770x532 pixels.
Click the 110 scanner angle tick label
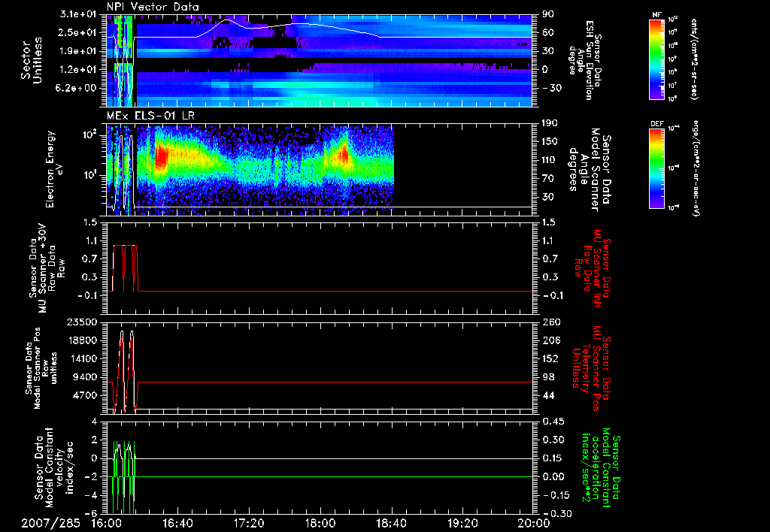551,160
